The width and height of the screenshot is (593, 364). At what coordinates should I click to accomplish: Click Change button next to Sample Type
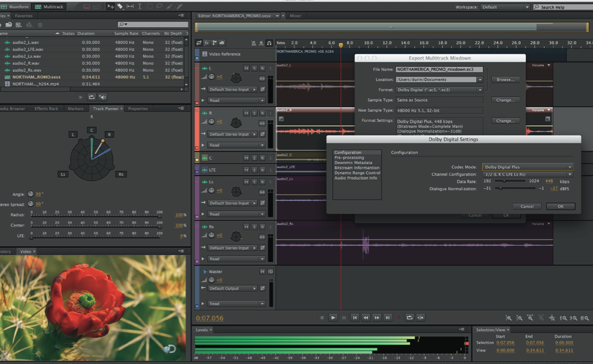coord(505,100)
